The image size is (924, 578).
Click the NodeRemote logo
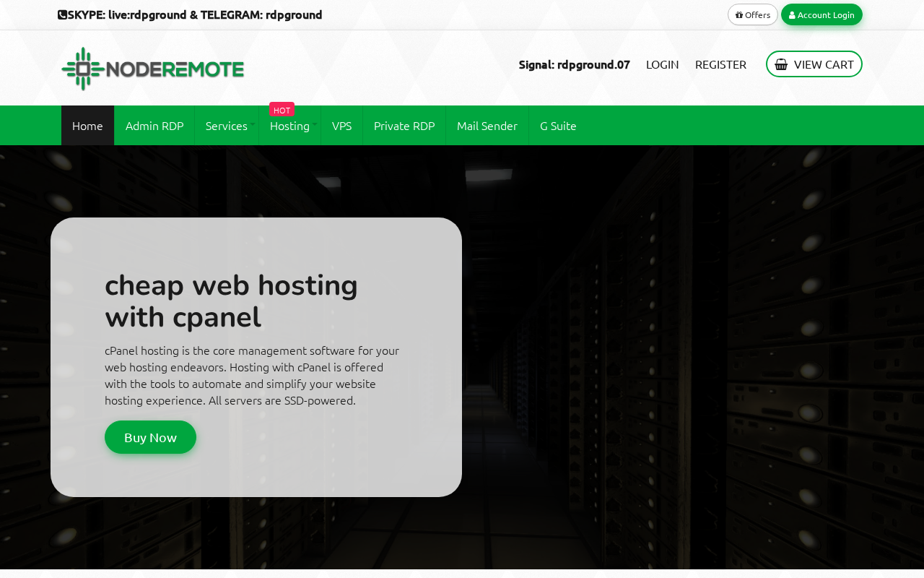153,69
